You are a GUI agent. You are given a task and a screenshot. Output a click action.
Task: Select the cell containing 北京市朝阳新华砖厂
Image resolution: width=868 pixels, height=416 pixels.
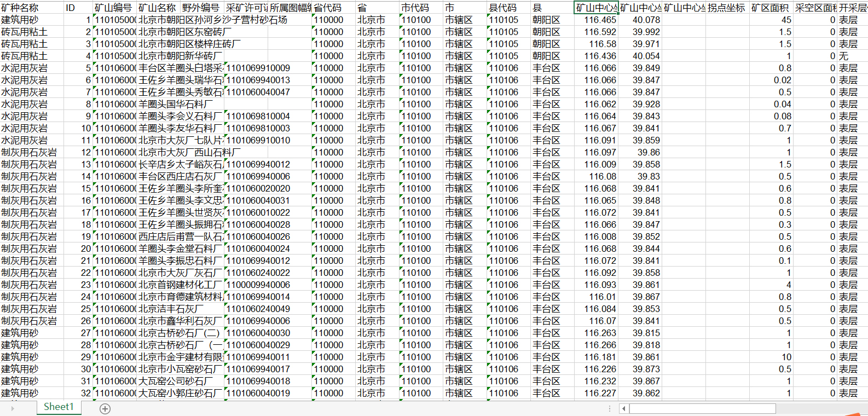tap(180, 56)
